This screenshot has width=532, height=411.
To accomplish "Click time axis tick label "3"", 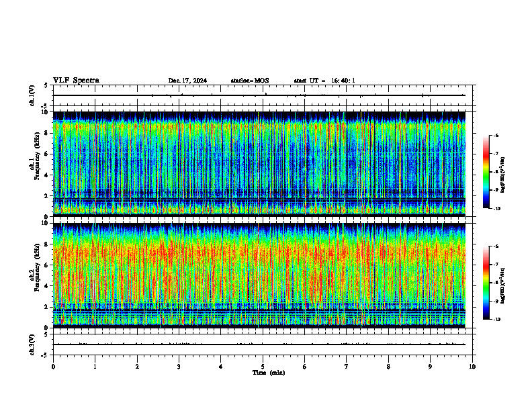I will (179, 367).
